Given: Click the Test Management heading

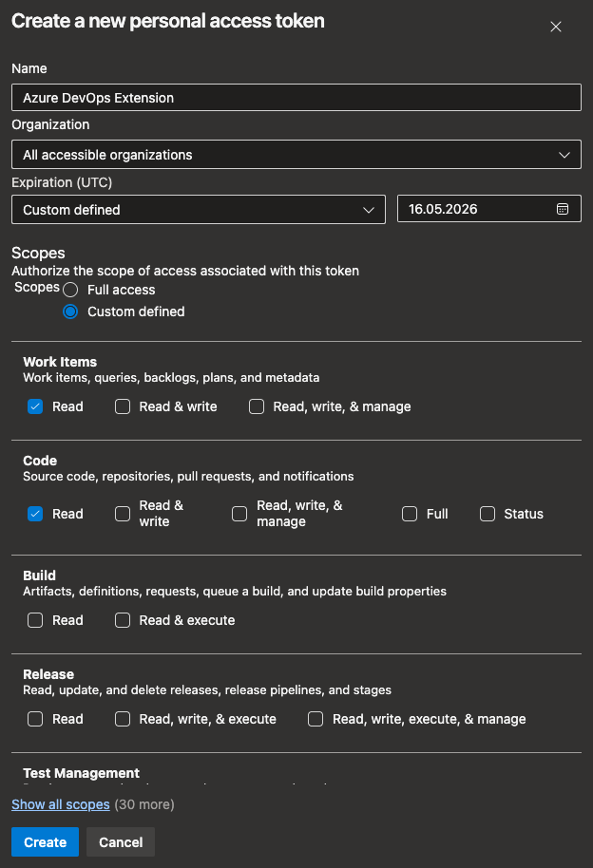Looking at the screenshot, I should 81,773.
